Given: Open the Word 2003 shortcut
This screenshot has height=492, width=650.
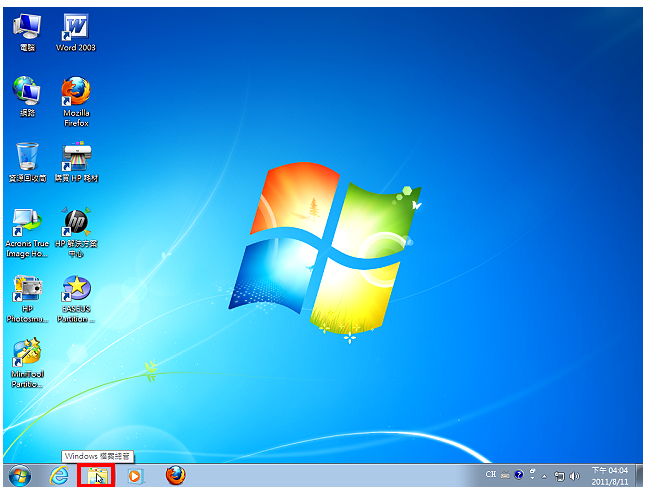Looking at the screenshot, I should click(76, 32).
